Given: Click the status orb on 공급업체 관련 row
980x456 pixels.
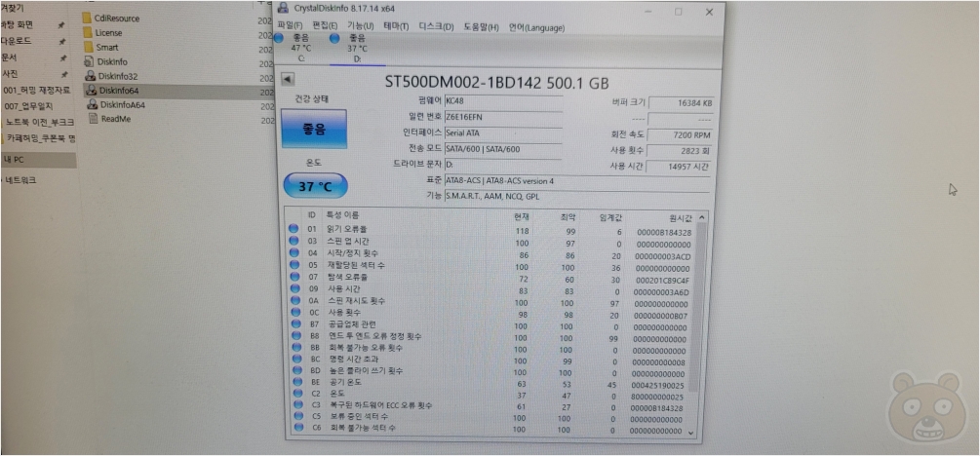Looking at the screenshot, I should (x=294, y=324).
